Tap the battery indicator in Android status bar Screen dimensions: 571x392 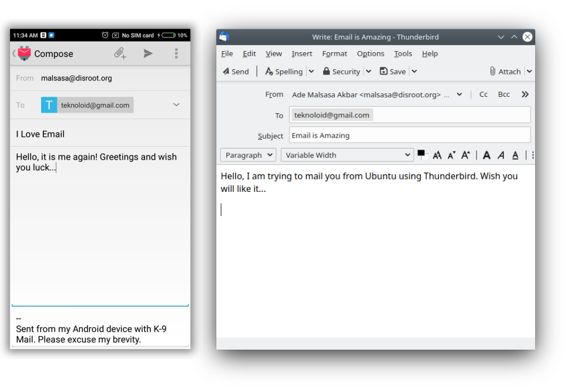click(x=169, y=35)
